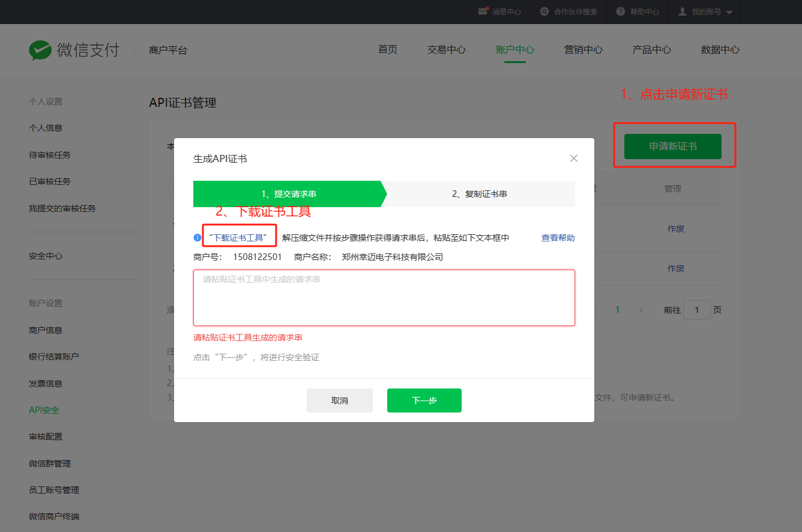Open the message center envelope icon
This screenshot has height=532, width=802.
pos(483,11)
